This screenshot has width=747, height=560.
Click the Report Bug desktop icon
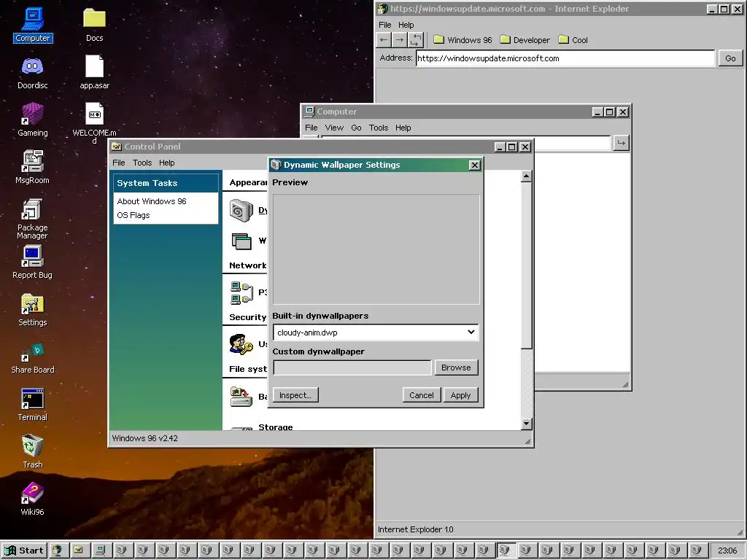(32, 262)
